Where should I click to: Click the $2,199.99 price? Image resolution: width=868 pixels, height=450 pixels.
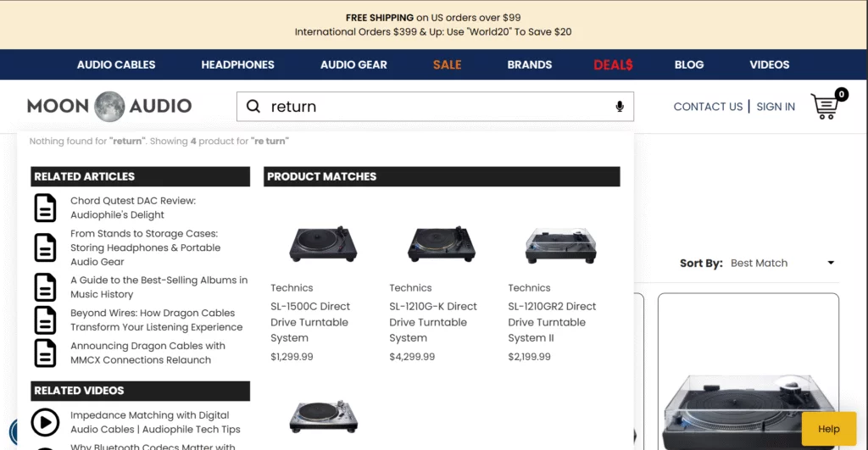click(529, 357)
